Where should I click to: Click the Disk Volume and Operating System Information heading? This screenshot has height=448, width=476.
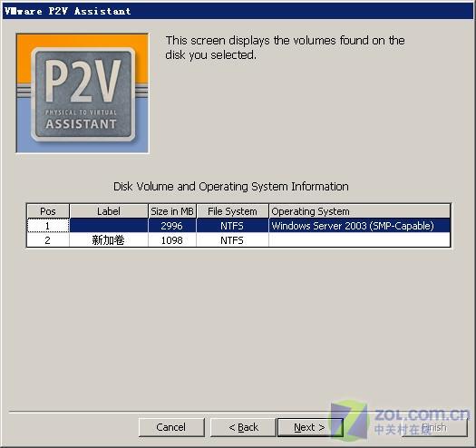[231, 187]
